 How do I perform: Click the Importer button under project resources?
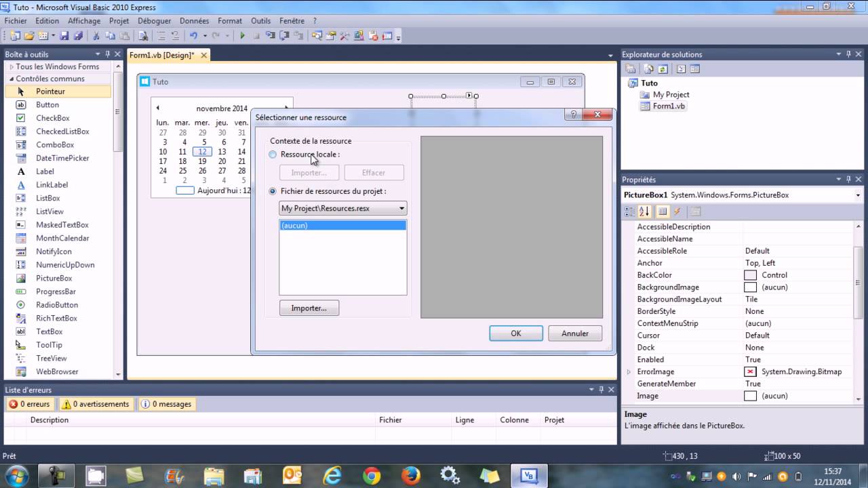click(309, 308)
